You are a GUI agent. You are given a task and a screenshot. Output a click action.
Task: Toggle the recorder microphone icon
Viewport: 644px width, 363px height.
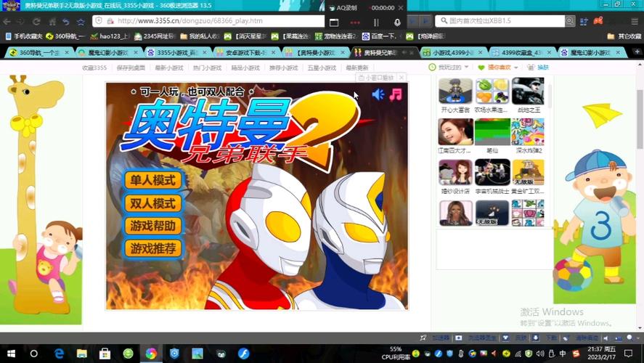coord(397,23)
